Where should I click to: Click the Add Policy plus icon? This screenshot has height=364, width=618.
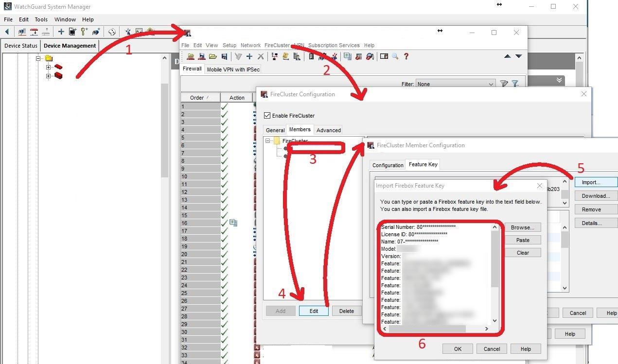click(x=249, y=57)
